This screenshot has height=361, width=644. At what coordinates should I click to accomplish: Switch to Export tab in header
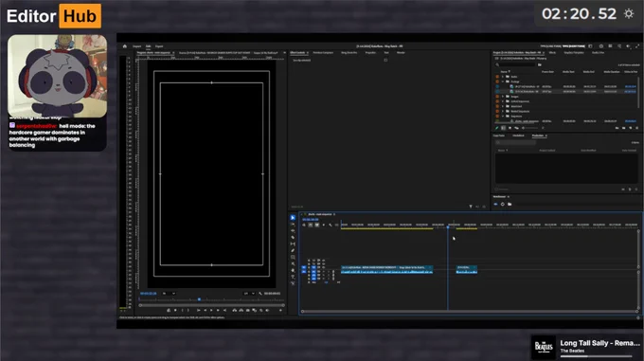click(159, 46)
